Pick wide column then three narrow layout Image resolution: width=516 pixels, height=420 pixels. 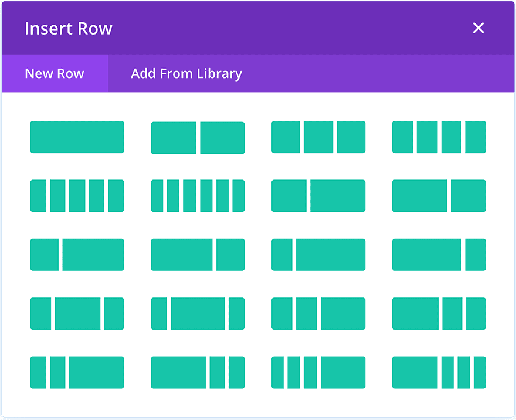coord(439,372)
